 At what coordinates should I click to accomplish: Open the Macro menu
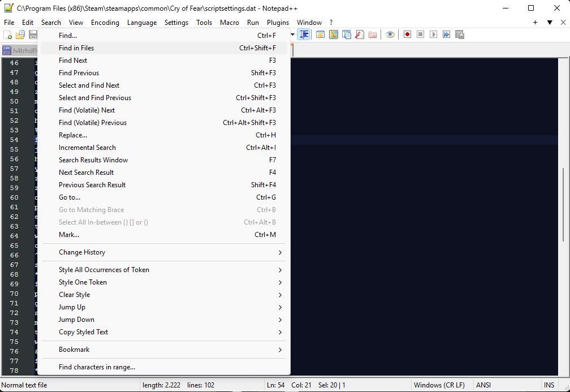pos(230,23)
